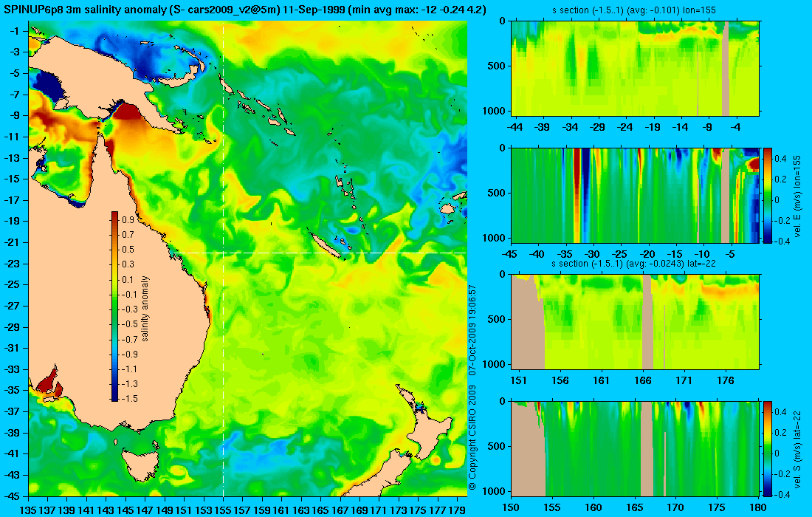Open the eastward velocity section plot at lon=155

click(x=635, y=195)
